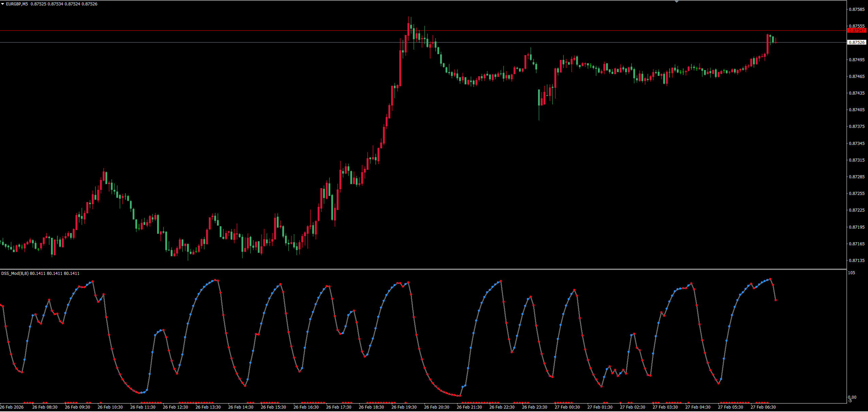Select the EURGBP,M5 chart title text
Viewport: 868px width, 412px height.
pyautogui.click(x=17, y=4)
